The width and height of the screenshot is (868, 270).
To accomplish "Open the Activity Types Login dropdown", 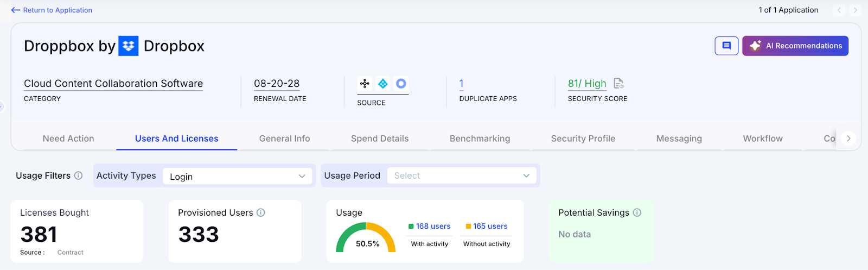I will pos(237,176).
